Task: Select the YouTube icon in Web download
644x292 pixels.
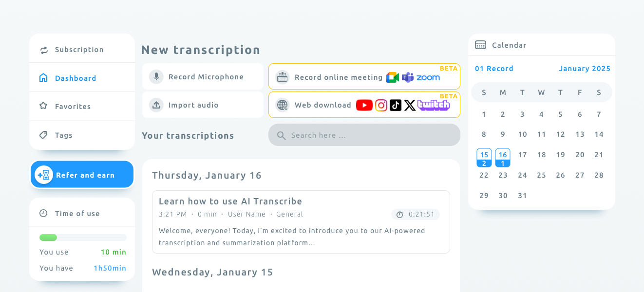Action: 364,105
